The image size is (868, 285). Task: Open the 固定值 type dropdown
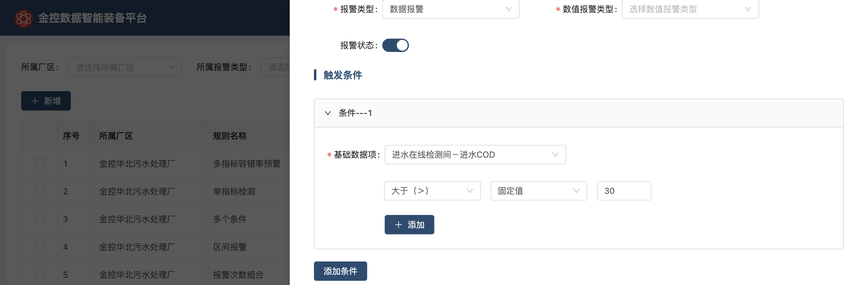(538, 191)
